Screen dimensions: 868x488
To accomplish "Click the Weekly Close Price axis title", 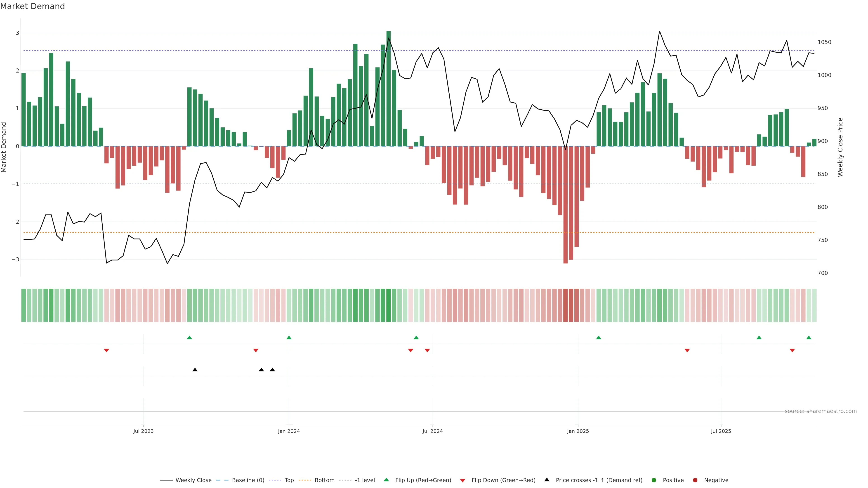I will (x=840, y=147).
